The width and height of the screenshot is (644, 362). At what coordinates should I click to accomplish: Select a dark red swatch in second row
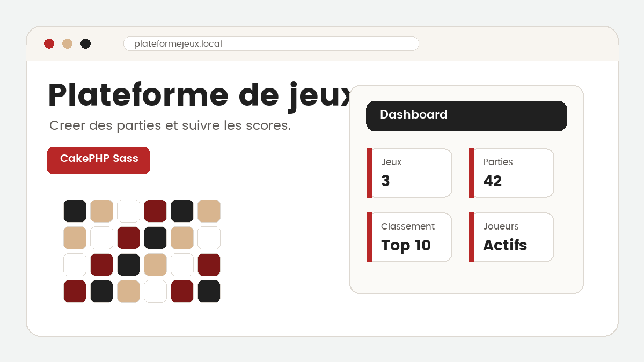[x=128, y=237]
